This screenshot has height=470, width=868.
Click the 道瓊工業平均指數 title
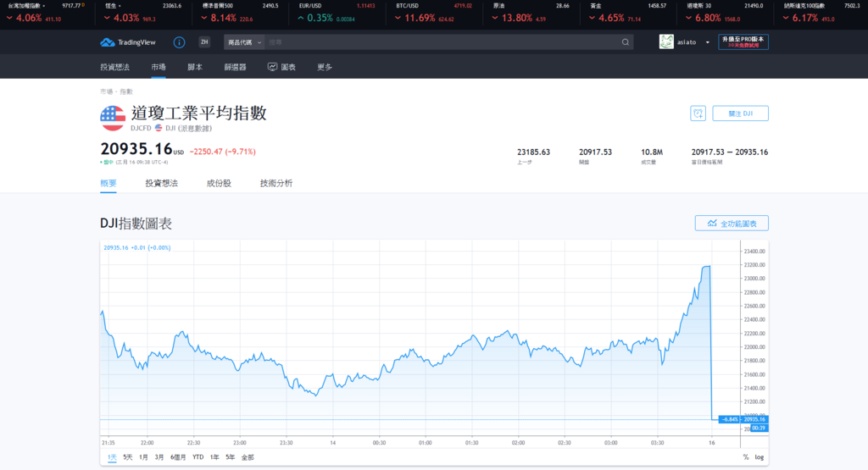(198, 113)
